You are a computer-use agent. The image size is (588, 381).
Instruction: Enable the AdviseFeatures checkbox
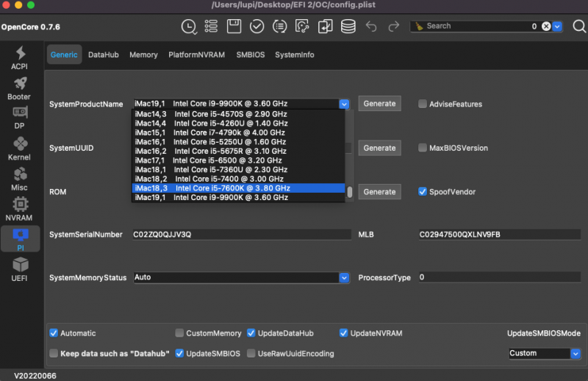(423, 104)
